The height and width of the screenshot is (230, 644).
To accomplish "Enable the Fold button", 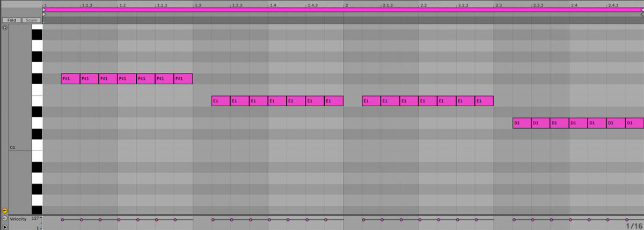I will click(12, 20).
